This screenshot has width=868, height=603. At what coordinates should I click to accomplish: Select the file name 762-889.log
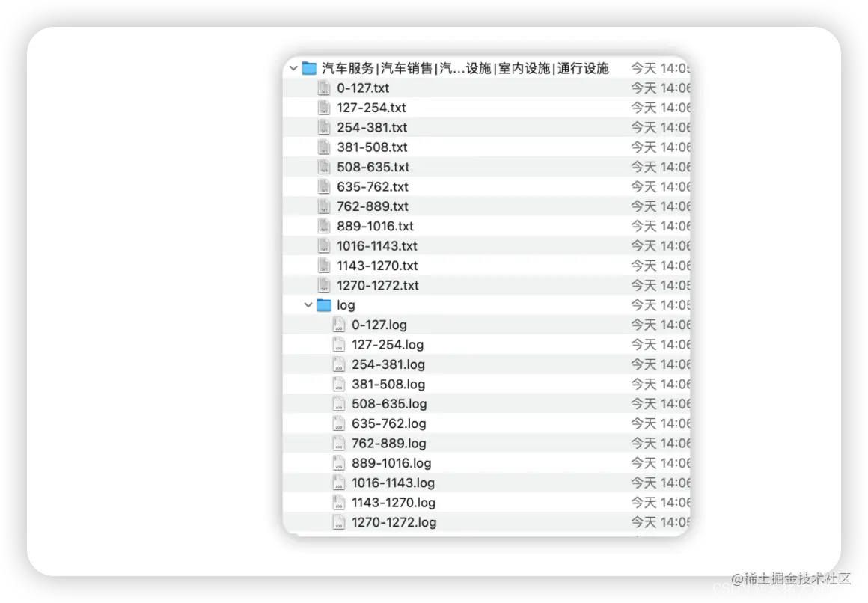(x=388, y=444)
